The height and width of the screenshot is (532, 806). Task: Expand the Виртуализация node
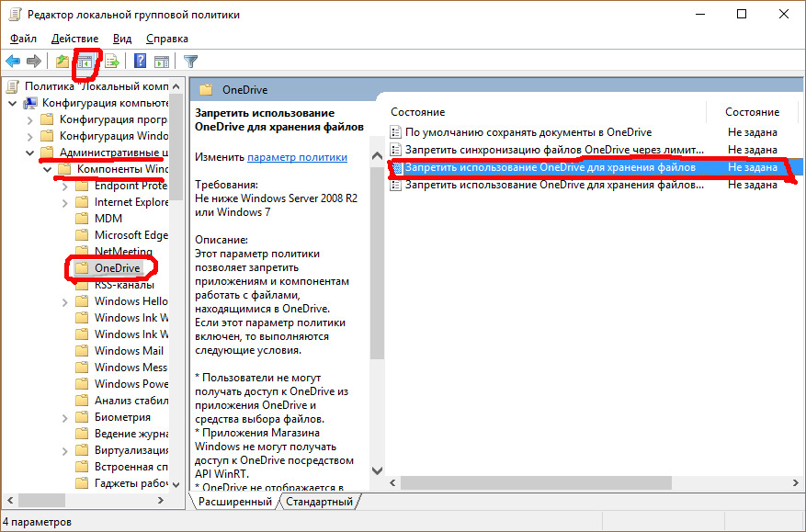pyautogui.click(x=64, y=451)
